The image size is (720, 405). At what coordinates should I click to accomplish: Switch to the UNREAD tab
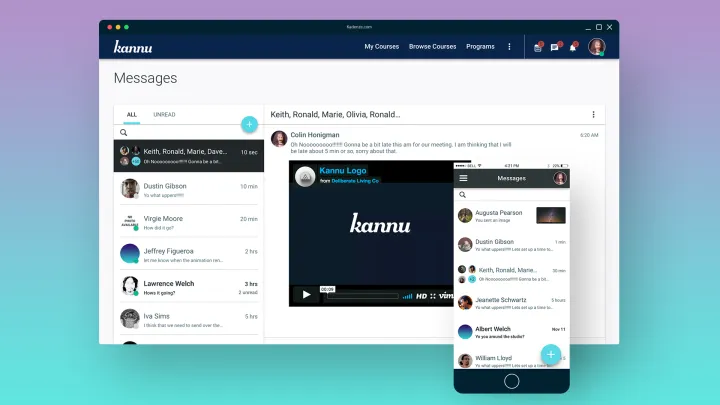(x=164, y=115)
